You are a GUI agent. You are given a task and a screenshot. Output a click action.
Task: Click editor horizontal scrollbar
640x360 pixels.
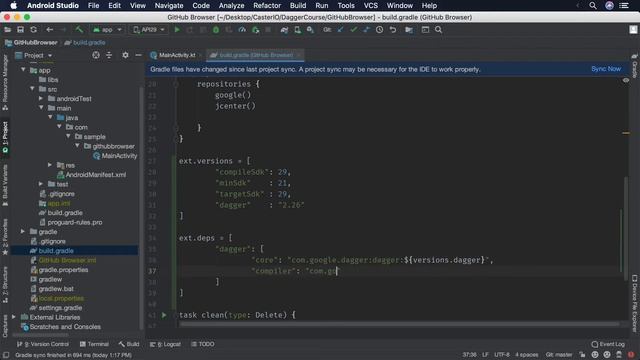(399, 324)
